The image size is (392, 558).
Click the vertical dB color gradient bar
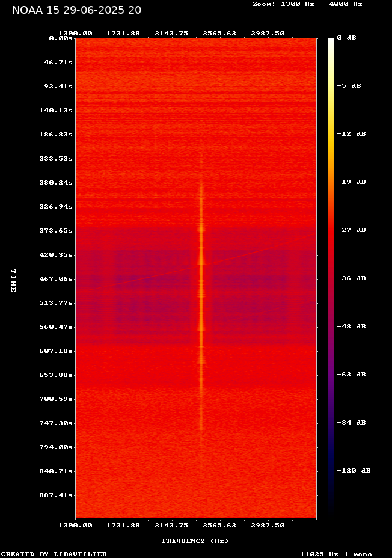(x=331, y=277)
